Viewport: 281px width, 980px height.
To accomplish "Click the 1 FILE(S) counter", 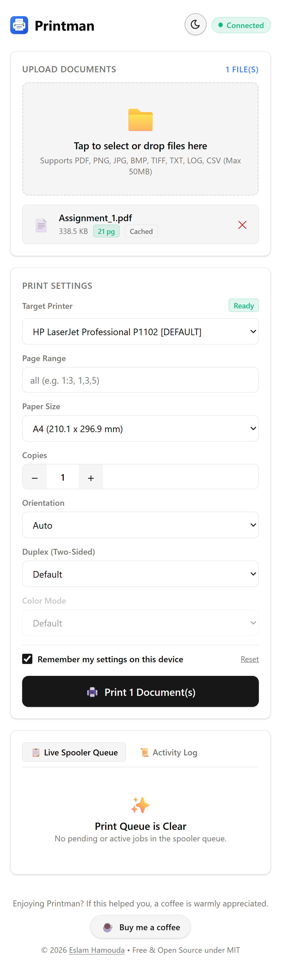I will tap(242, 70).
